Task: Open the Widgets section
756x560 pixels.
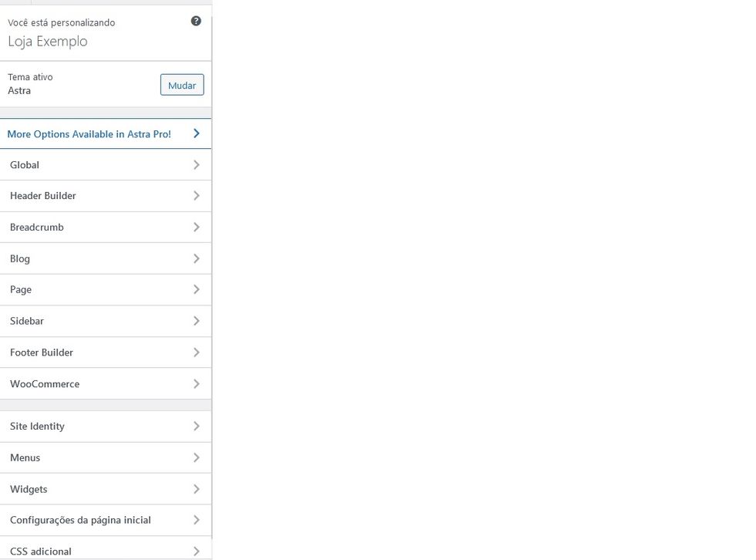Action: tap(106, 489)
